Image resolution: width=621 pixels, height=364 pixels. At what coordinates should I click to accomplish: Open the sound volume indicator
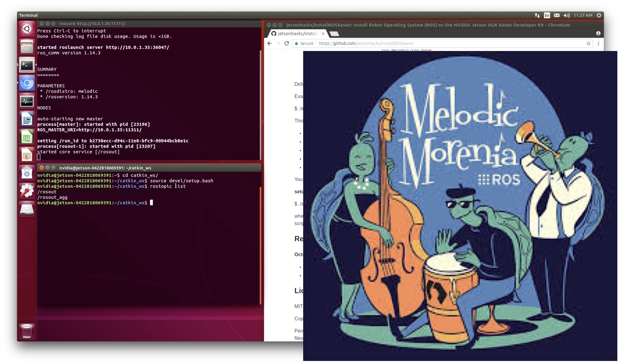coord(567,15)
